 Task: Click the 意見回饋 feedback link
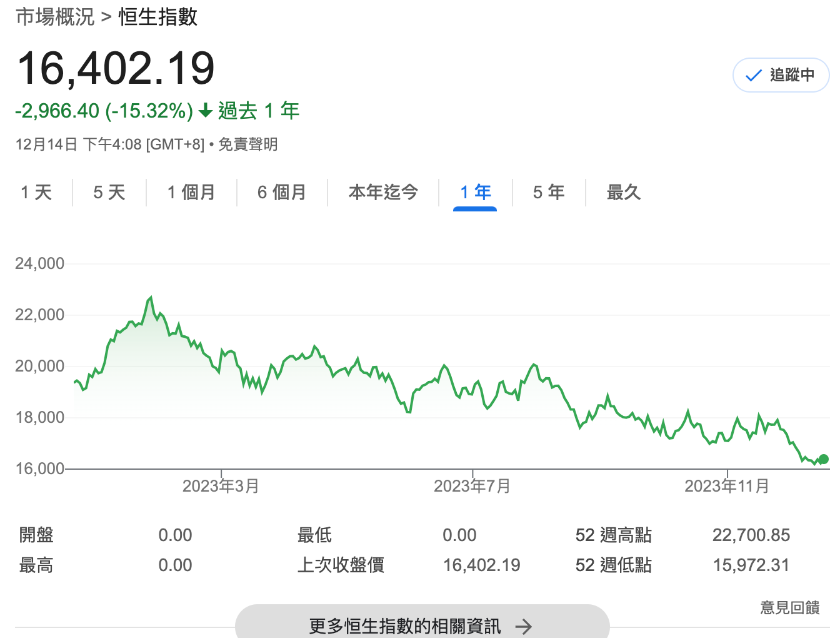[790, 607]
